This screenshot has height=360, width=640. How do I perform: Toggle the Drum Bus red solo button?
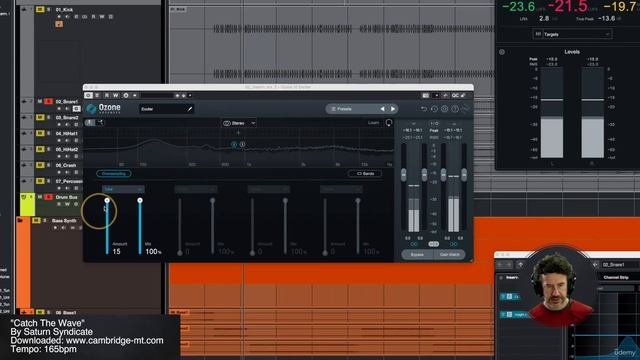49,197
